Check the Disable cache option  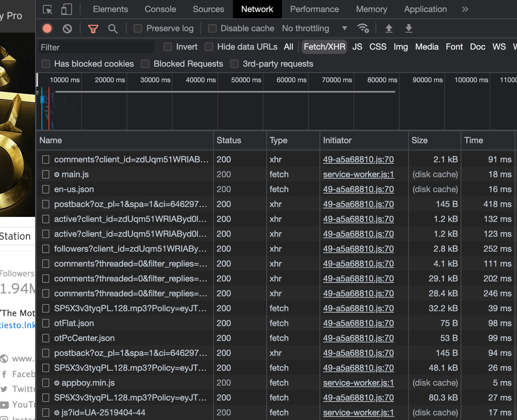tap(212, 28)
